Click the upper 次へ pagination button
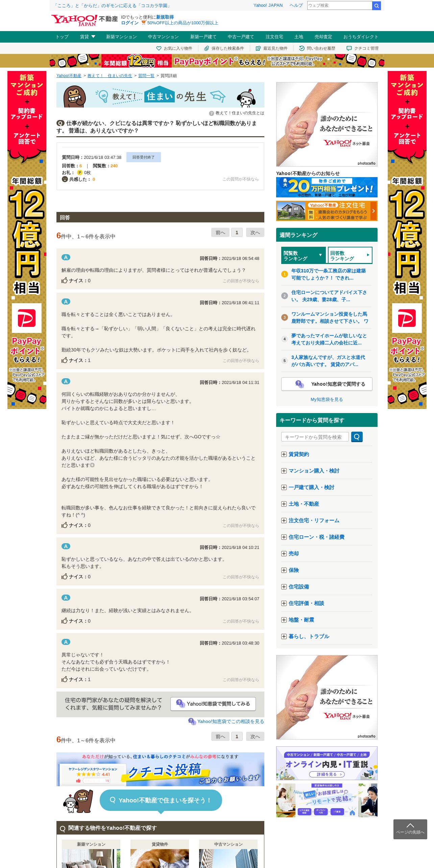 [255, 233]
